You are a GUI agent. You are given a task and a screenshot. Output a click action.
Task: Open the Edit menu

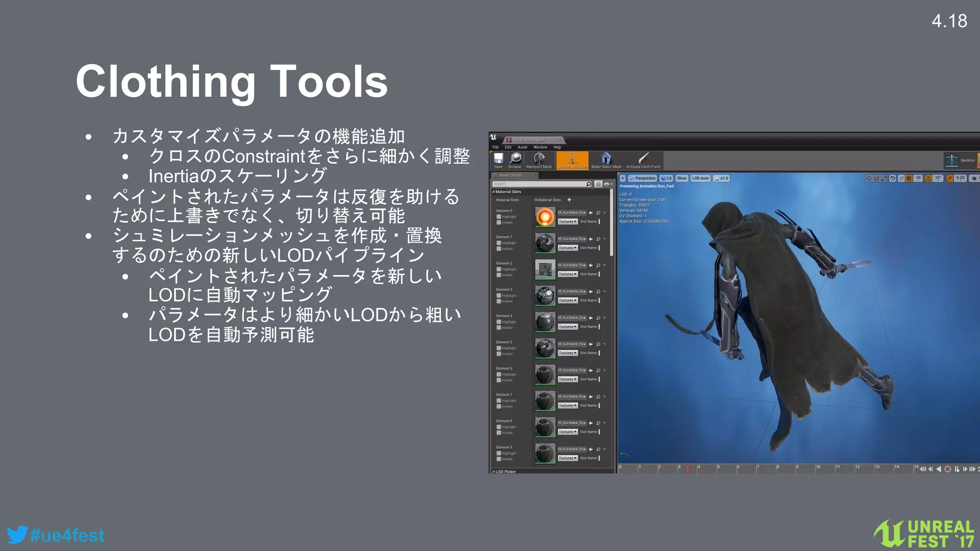click(508, 147)
